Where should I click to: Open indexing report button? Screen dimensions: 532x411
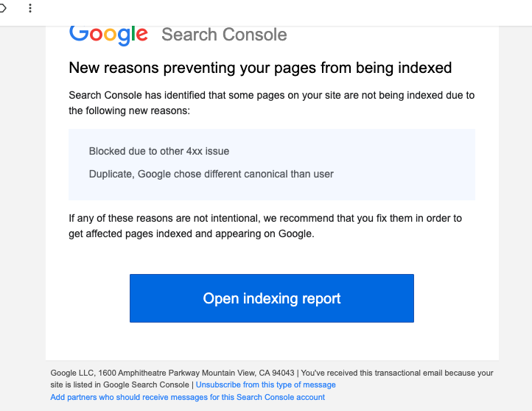pyautogui.click(x=271, y=298)
